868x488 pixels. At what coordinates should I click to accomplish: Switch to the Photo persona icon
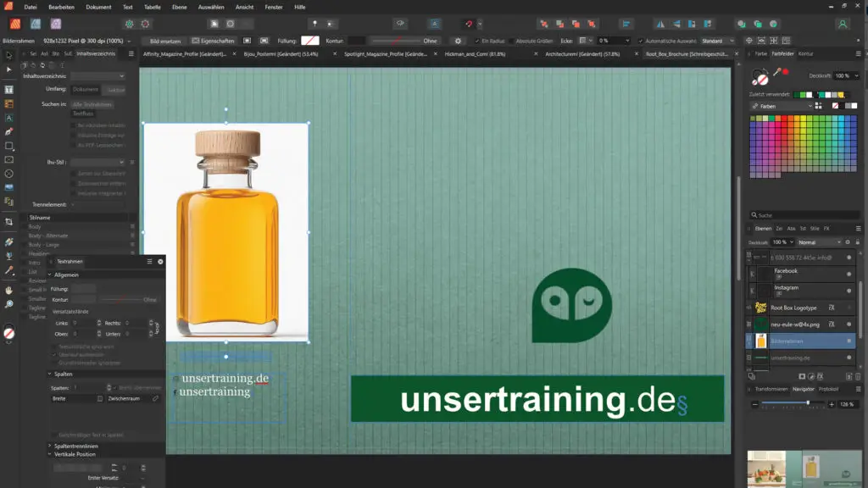point(56,24)
